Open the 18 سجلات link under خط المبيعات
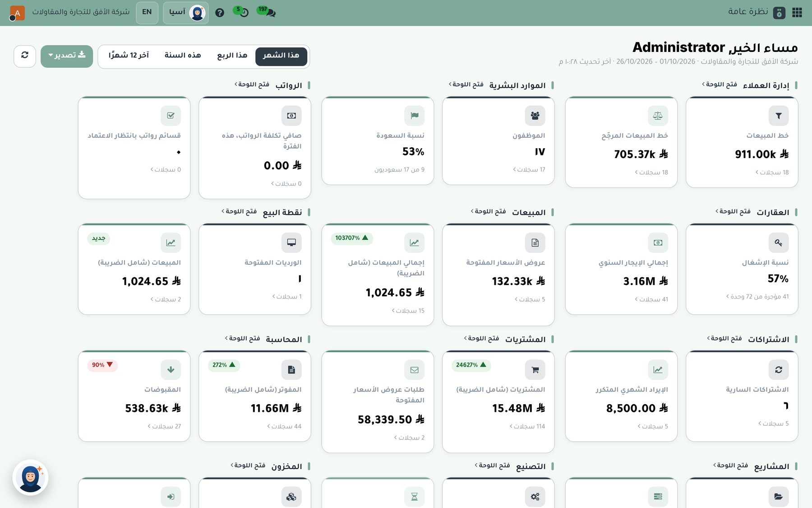Image resolution: width=812 pixels, height=508 pixels. pos(772,172)
